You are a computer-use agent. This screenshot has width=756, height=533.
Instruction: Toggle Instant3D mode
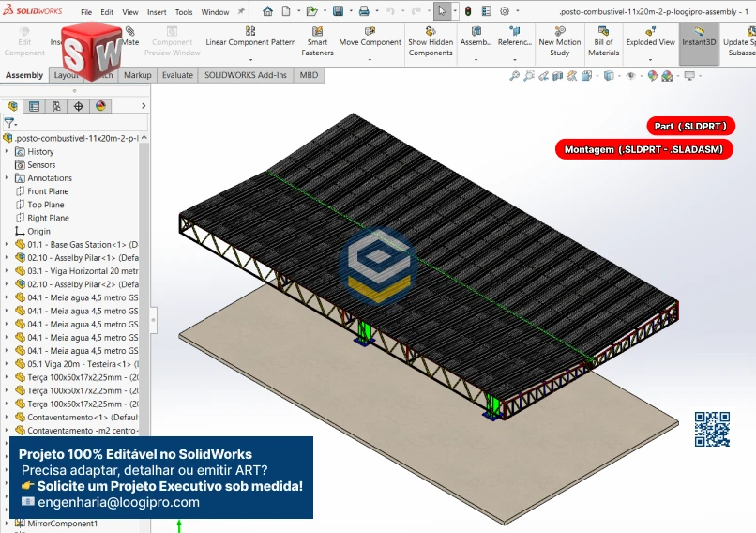pos(699,42)
